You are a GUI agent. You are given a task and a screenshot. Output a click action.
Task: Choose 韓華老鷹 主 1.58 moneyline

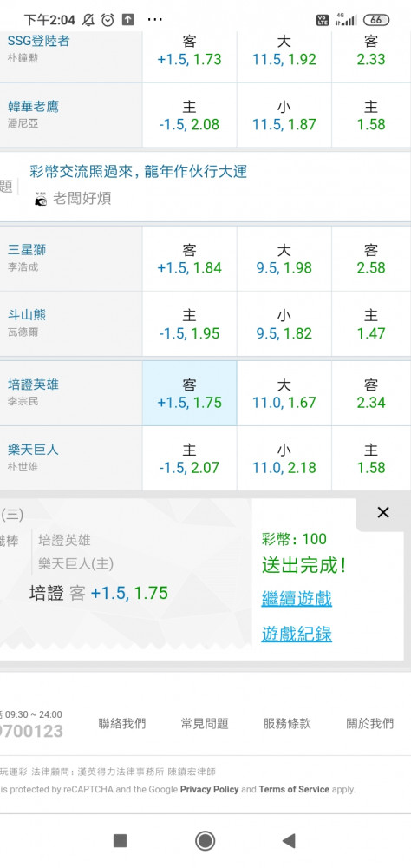(371, 115)
